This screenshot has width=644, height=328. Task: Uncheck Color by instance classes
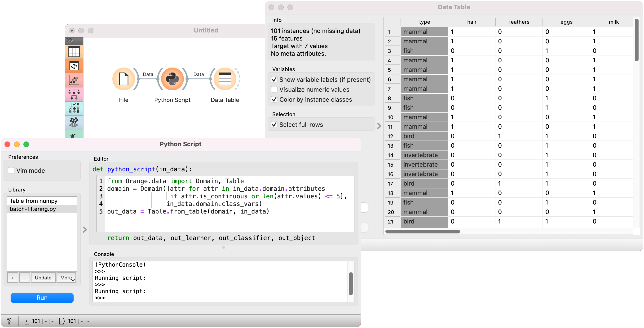(274, 99)
